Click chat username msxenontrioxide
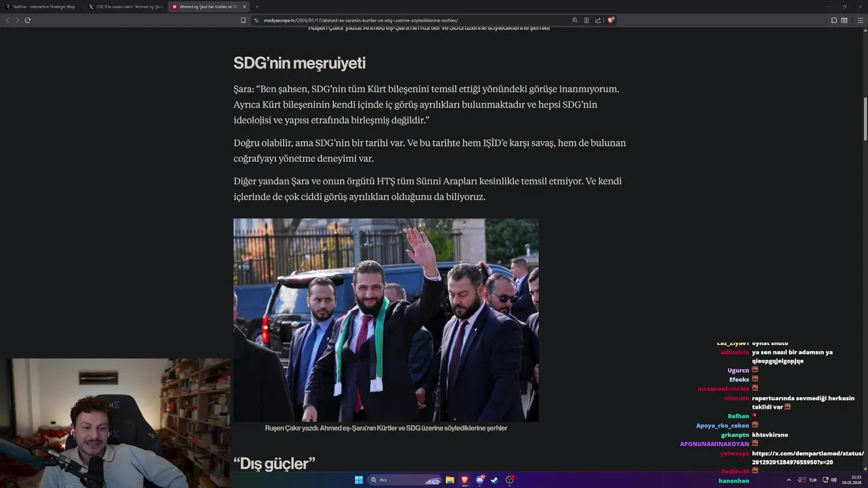The width and height of the screenshot is (868, 488). click(724, 389)
